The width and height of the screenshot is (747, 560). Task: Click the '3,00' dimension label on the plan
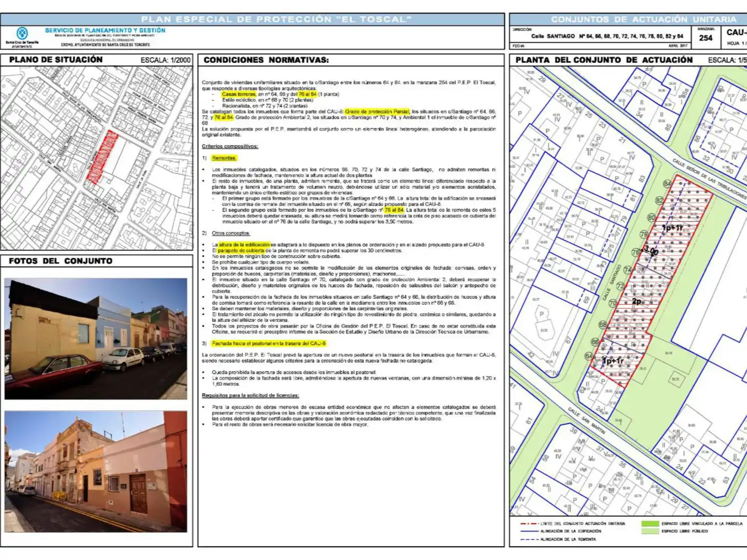click(x=651, y=251)
